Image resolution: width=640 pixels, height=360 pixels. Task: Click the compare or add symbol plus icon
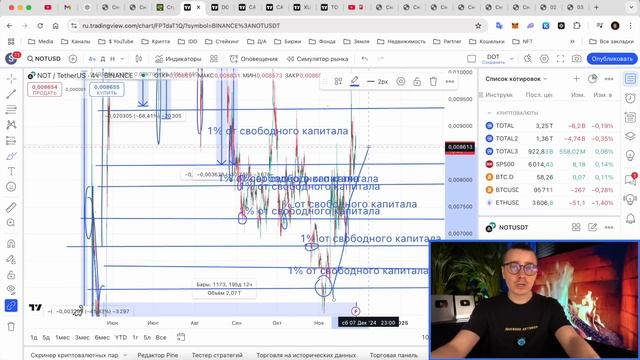[x=73, y=59]
